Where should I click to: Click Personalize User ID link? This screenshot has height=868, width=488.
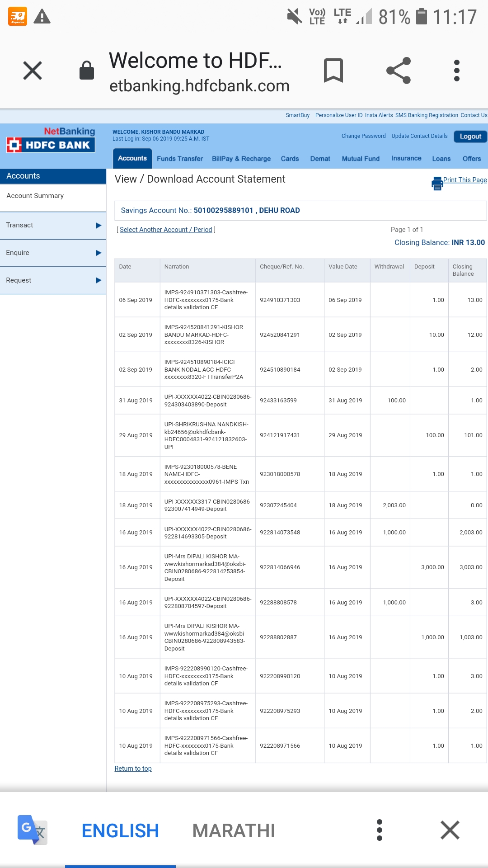click(339, 115)
